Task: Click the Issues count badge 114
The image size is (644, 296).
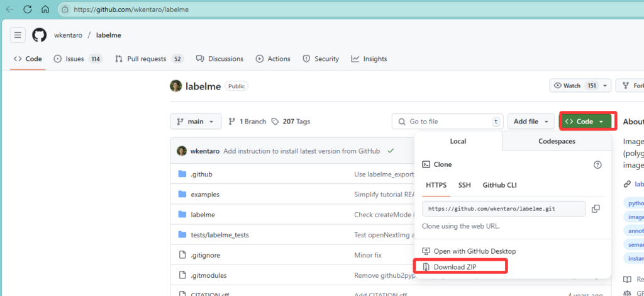Action: click(x=96, y=59)
